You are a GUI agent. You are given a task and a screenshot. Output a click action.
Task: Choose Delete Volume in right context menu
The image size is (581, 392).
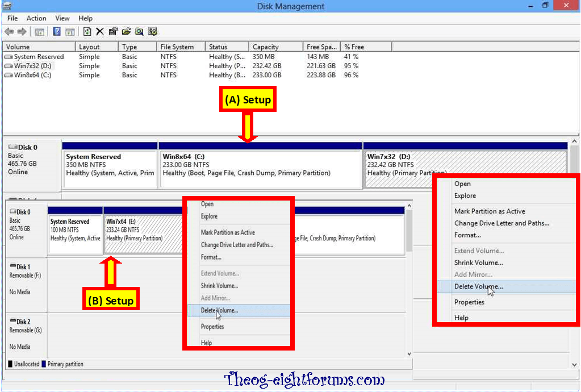pyautogui.click(x=506, y=286)
